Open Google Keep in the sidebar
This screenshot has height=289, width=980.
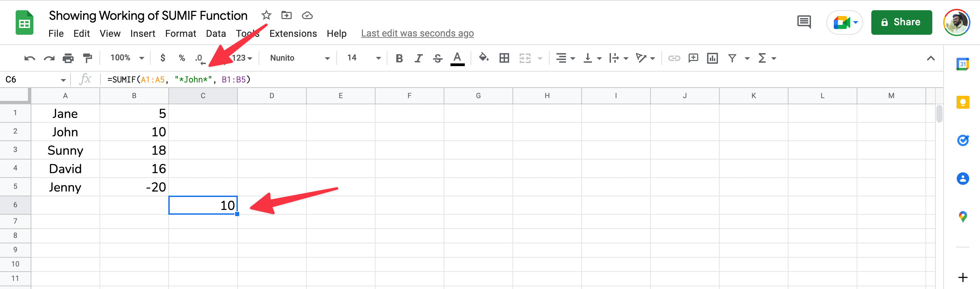coord(962,102)
